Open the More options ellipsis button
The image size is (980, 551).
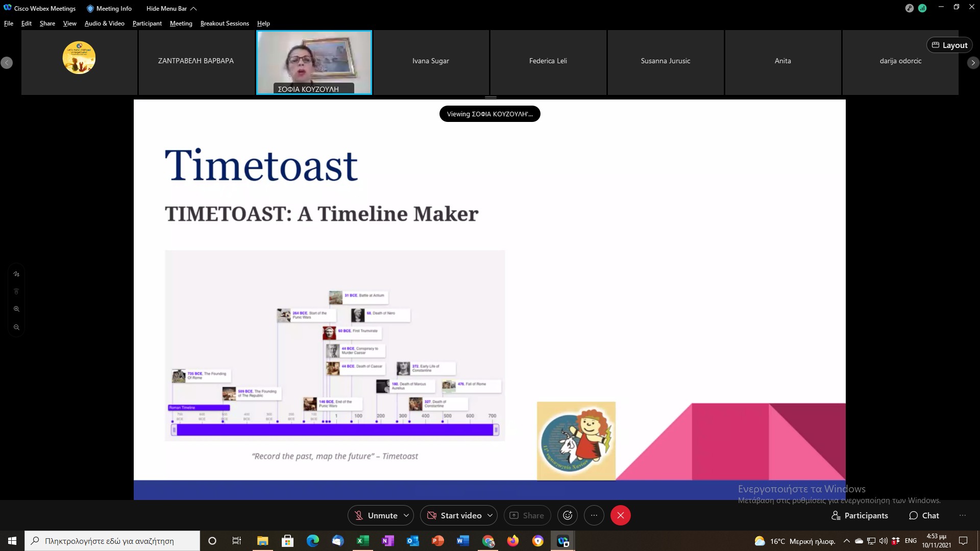594,515
